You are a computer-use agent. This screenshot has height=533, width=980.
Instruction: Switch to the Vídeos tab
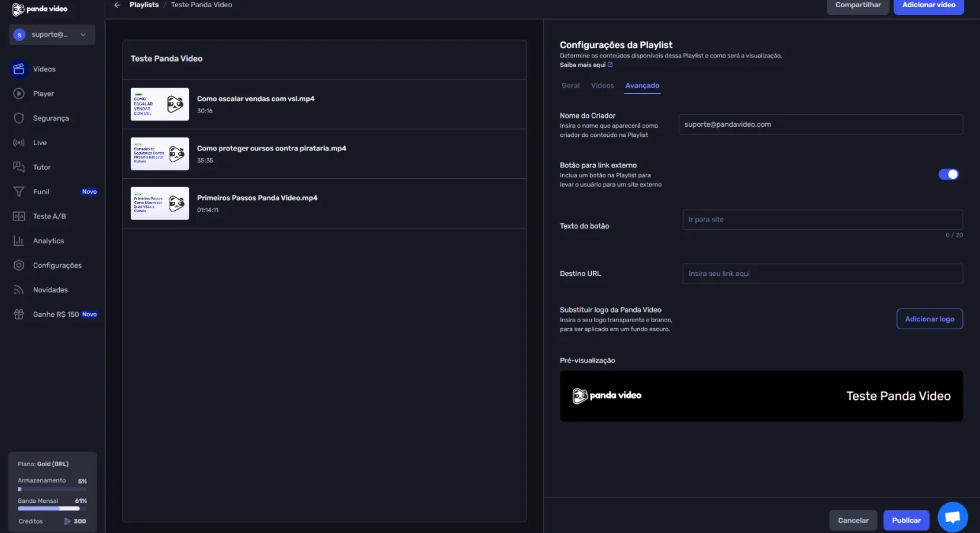602,86
